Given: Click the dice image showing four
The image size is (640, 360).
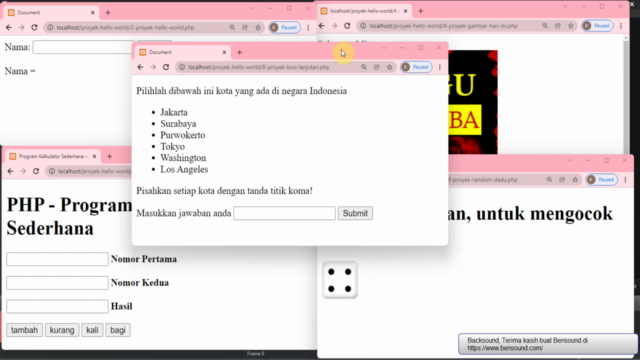Looking at the screenshot, I should [x=340, y=280].
